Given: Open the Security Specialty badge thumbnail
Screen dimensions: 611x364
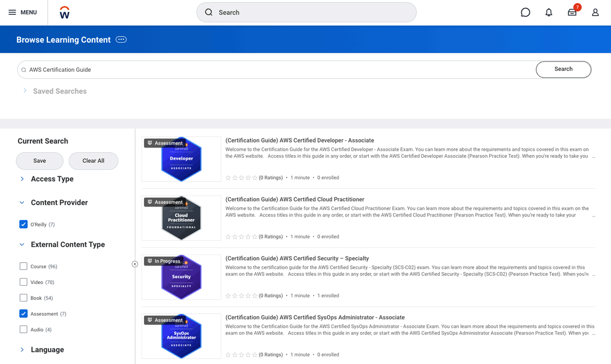Looking at the screenshot, I should coord(181,277).
